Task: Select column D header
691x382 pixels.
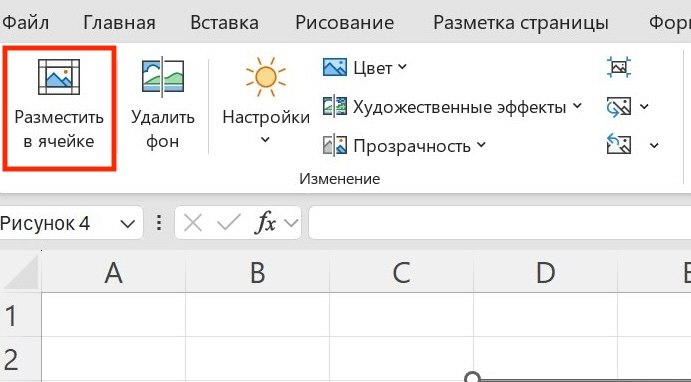Action: 545,273
